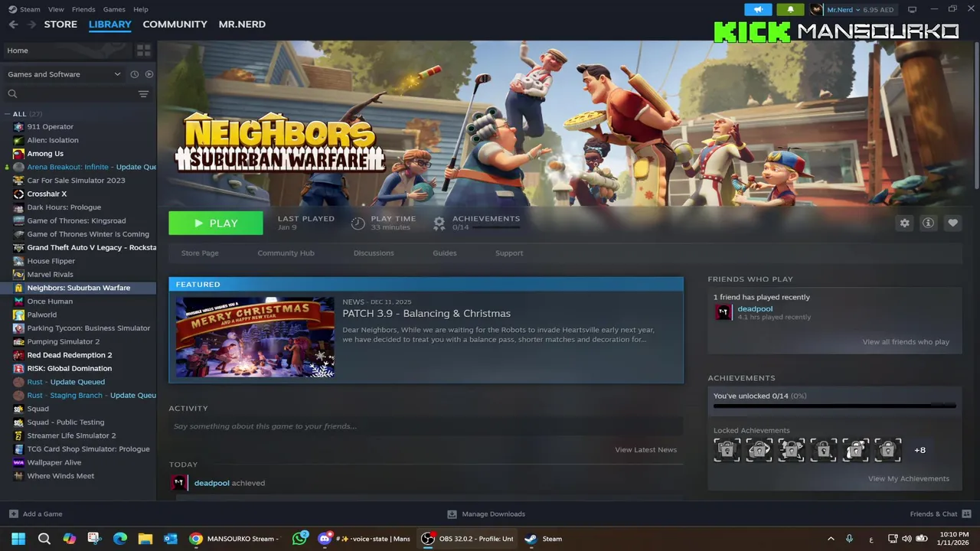Open the Merry Christmas news thumbnail

pyautogui.click(x=255, y=337)
